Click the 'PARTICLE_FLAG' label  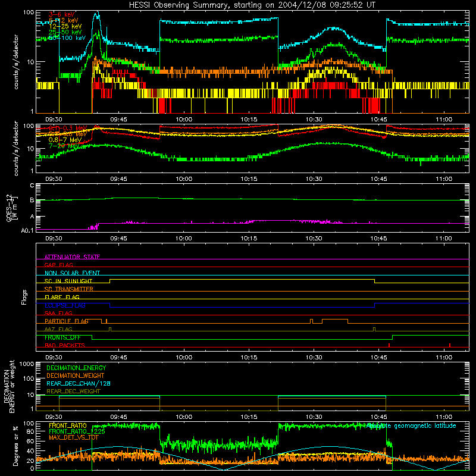tap(67, 321)
